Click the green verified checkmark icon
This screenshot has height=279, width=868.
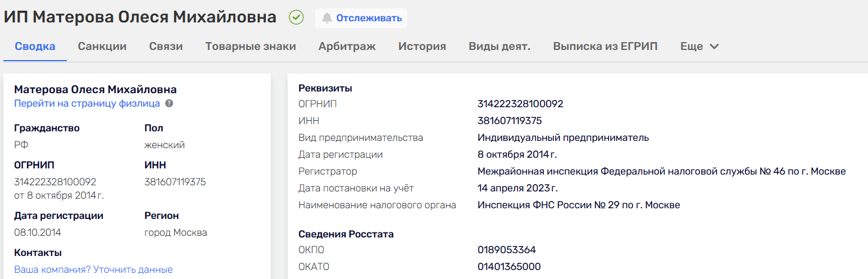pyautogui.click(x=296, y=18)
